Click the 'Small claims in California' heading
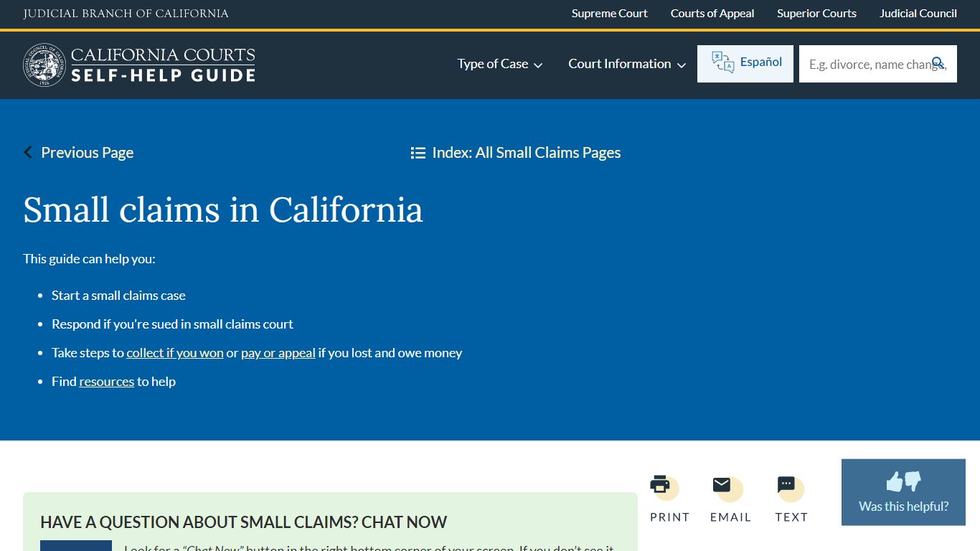980x551 pixels. pos(223,210)
